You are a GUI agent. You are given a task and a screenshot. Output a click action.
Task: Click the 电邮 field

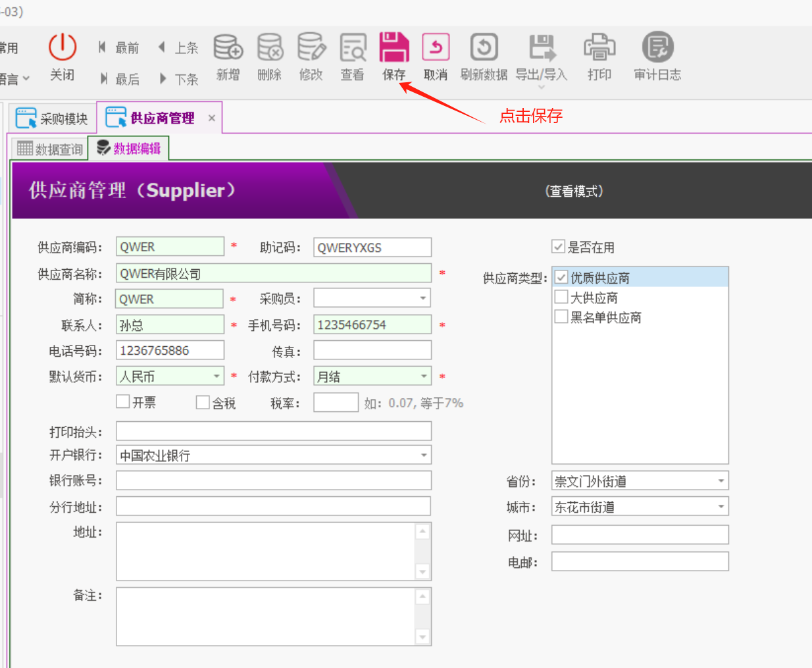[x=640, y=561]
